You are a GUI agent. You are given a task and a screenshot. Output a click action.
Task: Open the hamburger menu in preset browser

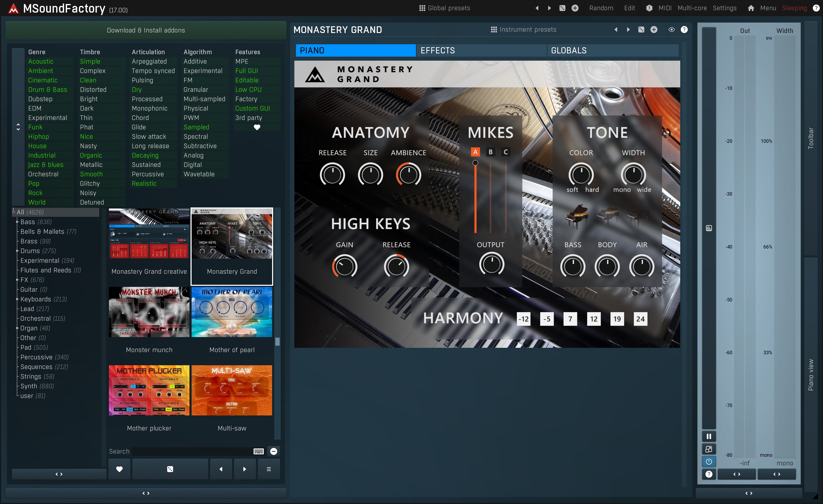pos(269,469)
